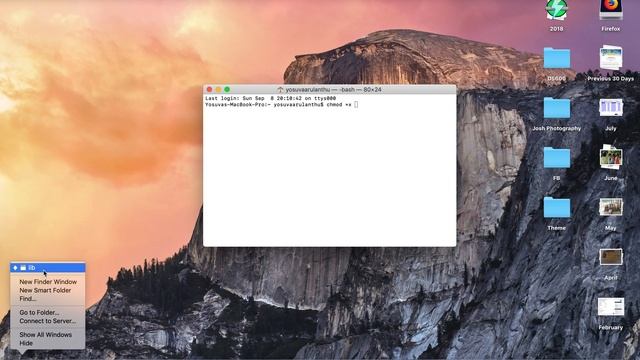Click the 'chmod +x' command in Terminal prompt

click(x=339, y=104)
